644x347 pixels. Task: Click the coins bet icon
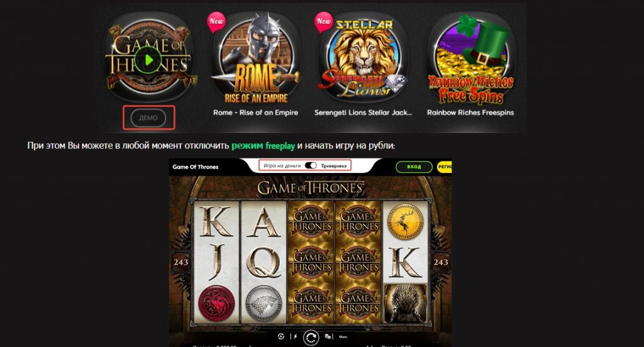328,337
